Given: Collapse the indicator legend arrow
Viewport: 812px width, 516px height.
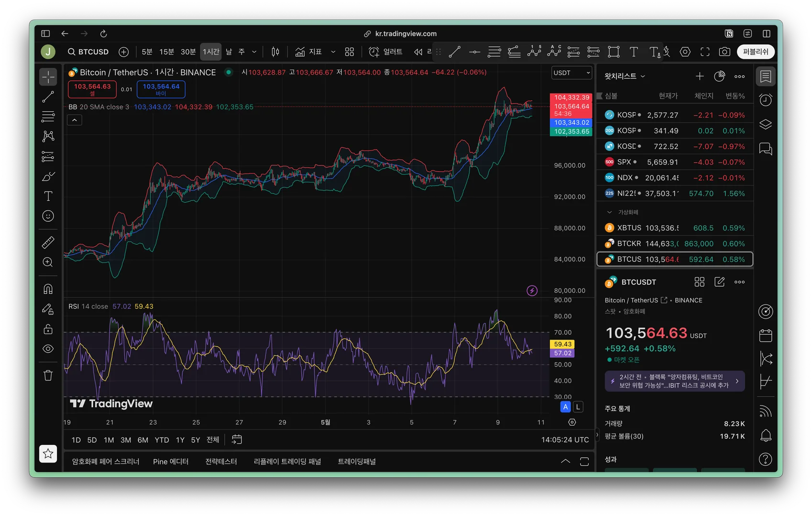Looking at the screenshot, I should (x=75, y=120).
